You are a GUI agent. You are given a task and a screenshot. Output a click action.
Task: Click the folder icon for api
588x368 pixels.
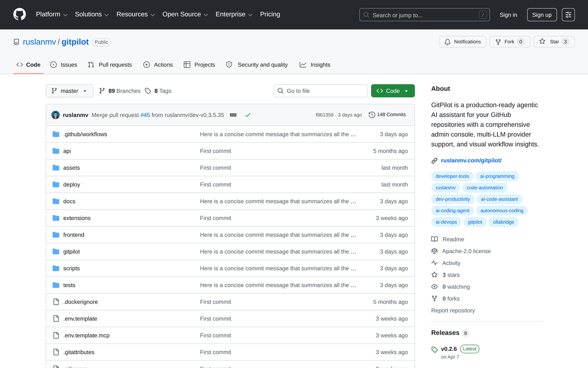click(56, 151)
